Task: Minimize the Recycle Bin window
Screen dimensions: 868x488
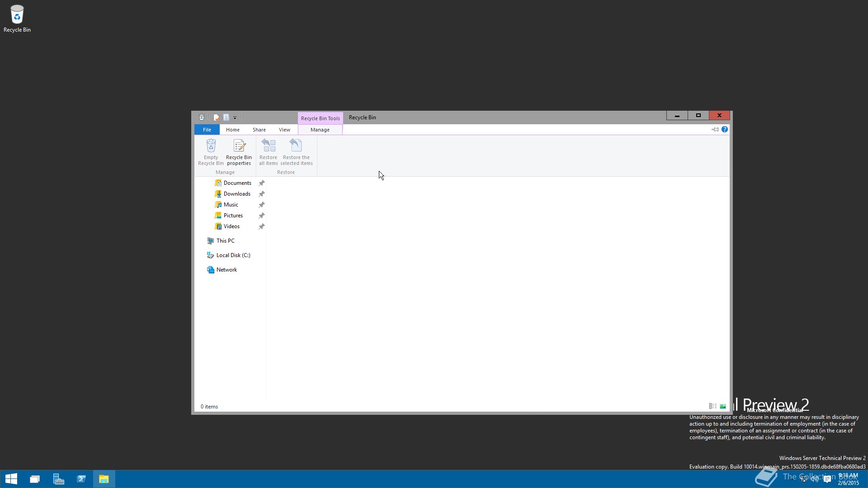Action: (x=677, y=116)
